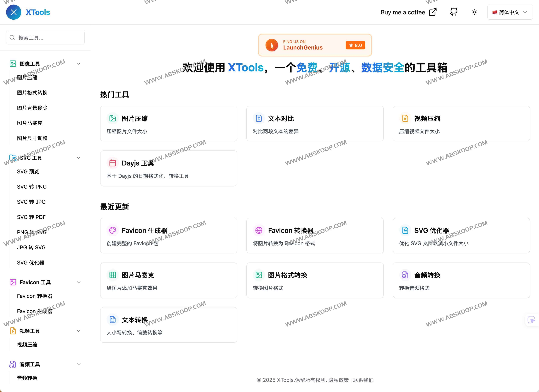
Task: Click the XTools logo icon
Action: tap(14, 12)
